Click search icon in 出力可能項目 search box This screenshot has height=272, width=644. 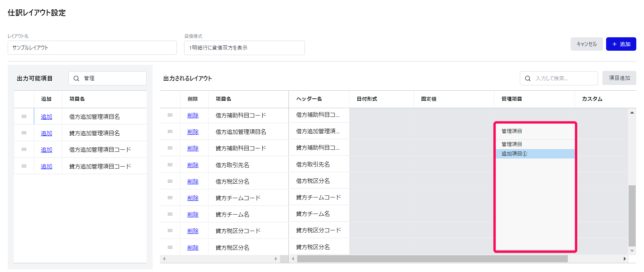click(x=76, y=79)
